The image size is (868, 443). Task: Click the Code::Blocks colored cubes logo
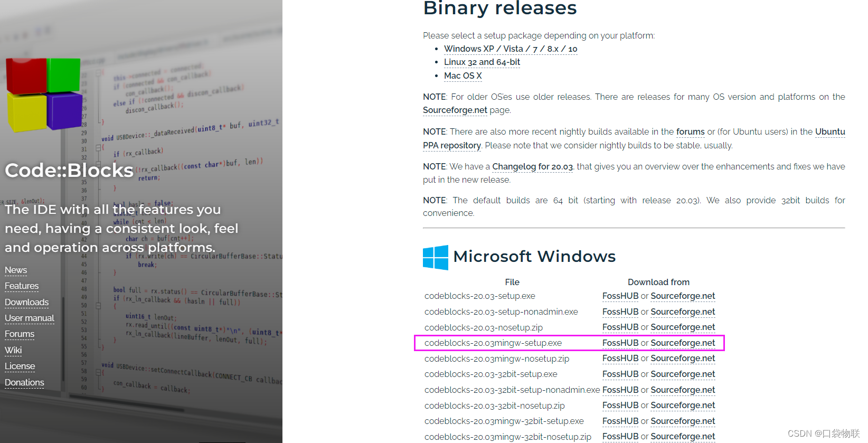44,95
